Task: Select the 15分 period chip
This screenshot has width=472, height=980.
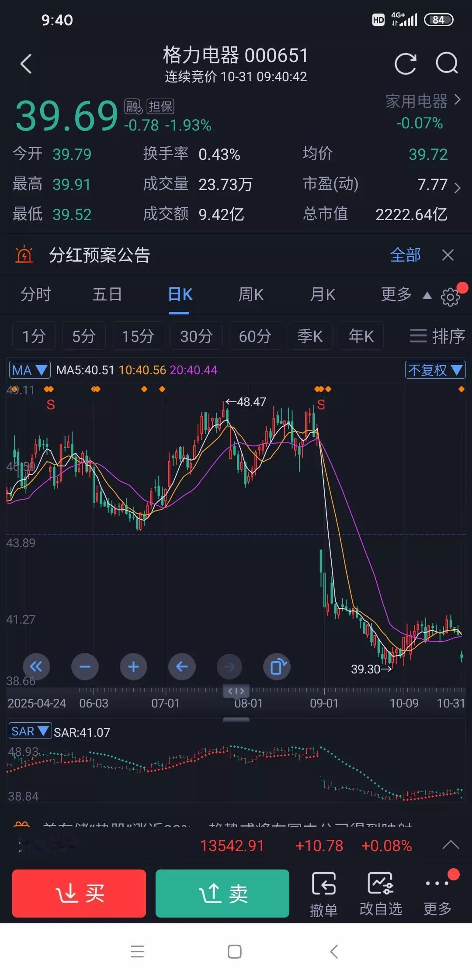Action: (x=138, y=336)
